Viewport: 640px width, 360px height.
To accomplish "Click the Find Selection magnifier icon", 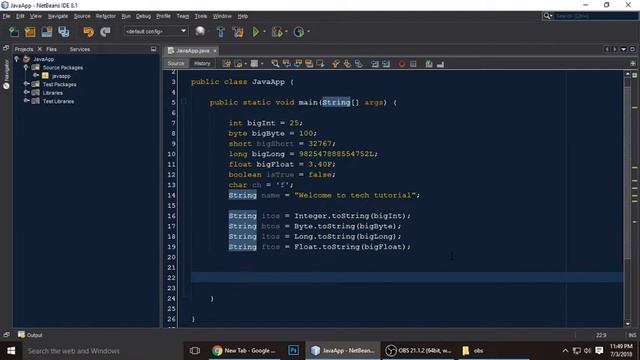I will coord(275,64).
